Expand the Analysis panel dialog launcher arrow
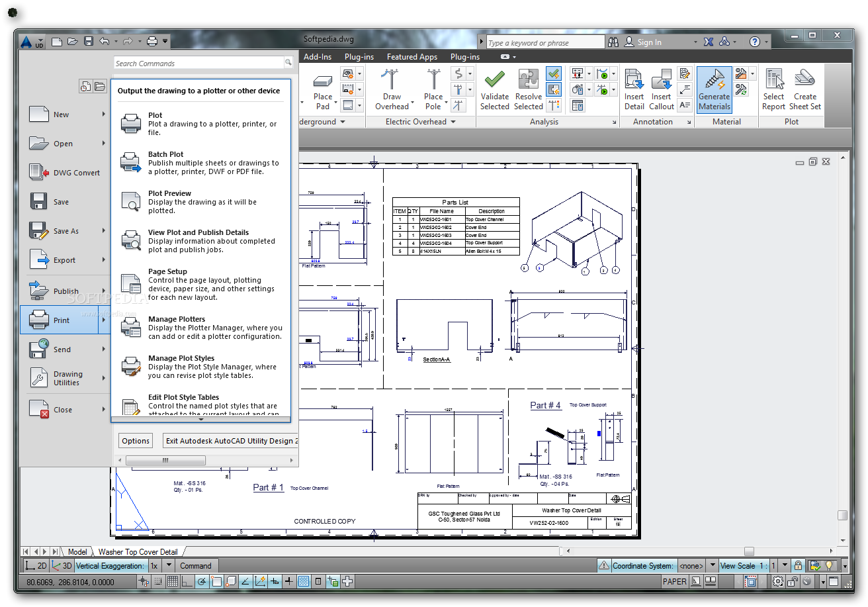The height and width of the screenshot is (607, 868). (x=615, y=122)
